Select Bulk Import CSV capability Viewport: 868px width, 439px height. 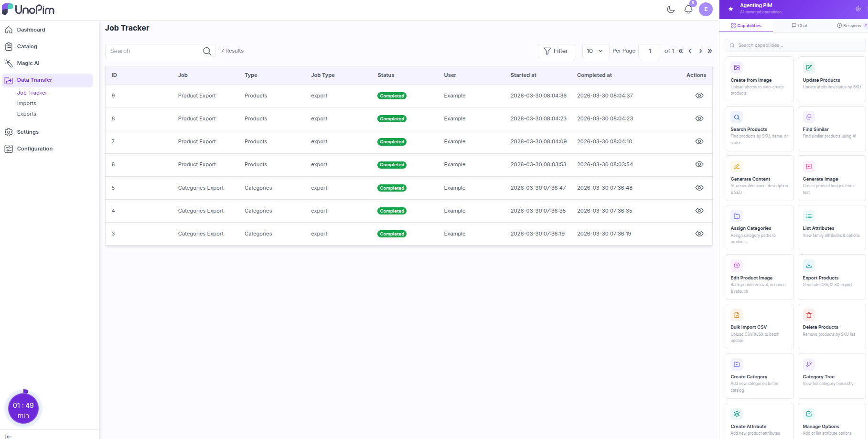click(760, 326)
